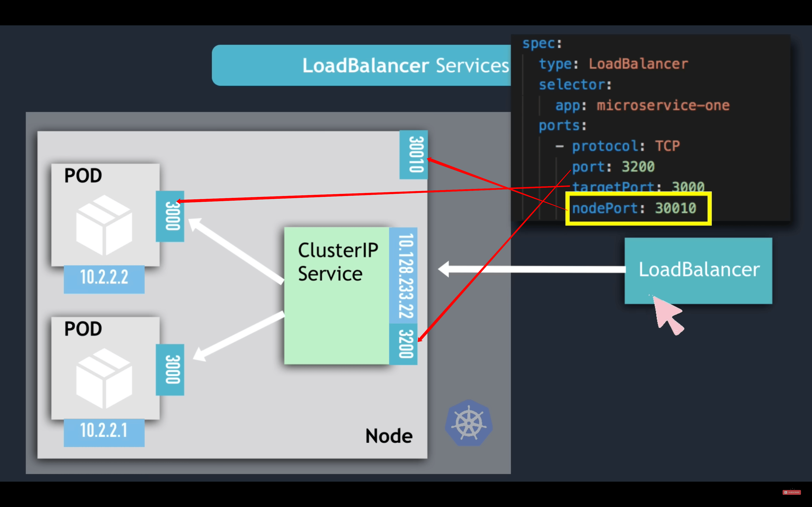
Task: Click the ClusterIP Service green box
Action: coord(336,296)
